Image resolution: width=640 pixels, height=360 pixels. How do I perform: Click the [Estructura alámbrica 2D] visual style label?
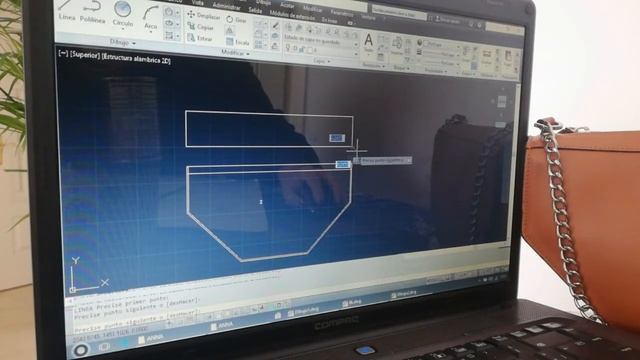coord(136,58)
